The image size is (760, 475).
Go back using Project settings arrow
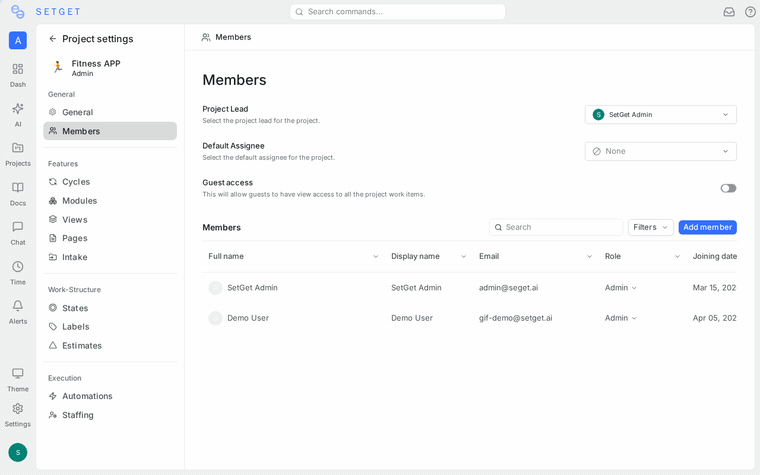coord(52,39)
